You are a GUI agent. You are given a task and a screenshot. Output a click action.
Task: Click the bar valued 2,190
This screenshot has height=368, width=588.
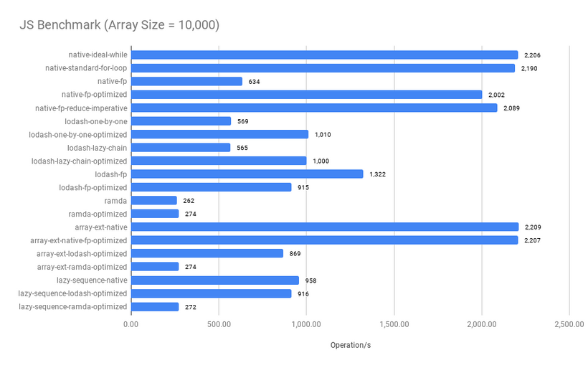pos(323,68)
